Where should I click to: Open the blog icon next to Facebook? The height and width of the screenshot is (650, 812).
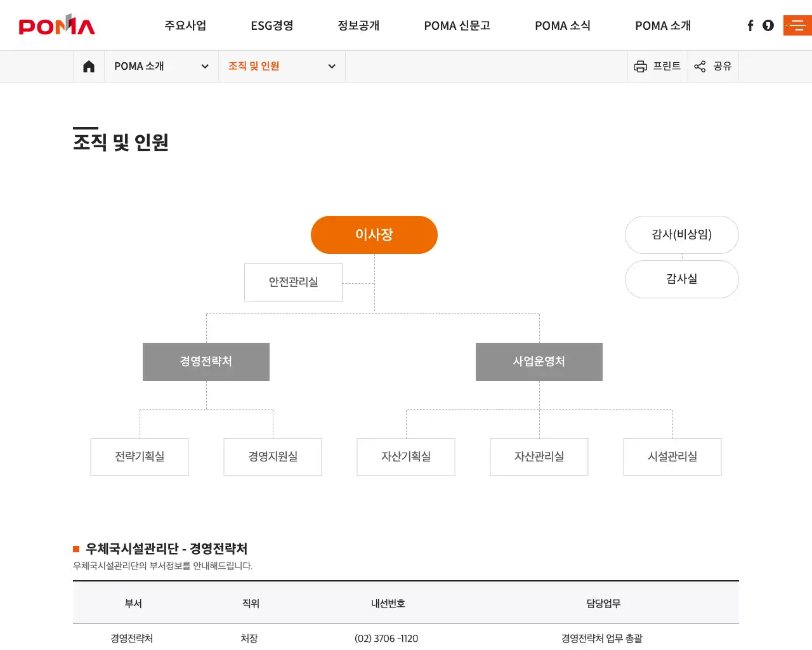(768, 25)
